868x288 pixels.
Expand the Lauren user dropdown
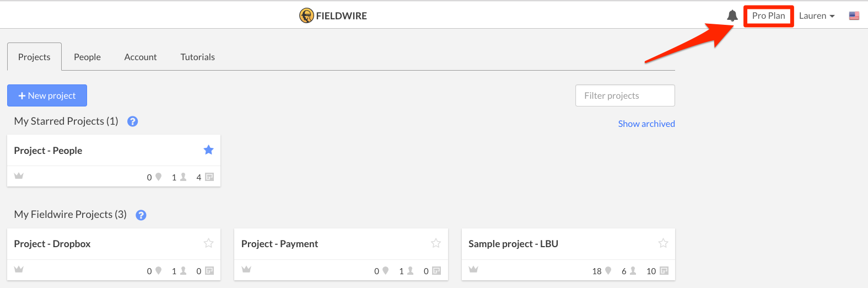[x=817, y=16]
